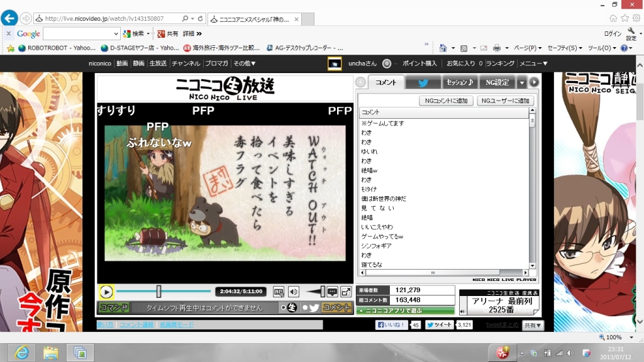Screen dimensions: 644x362
Task: Open the ランキング link in niconico header
Action: [500, 63]
